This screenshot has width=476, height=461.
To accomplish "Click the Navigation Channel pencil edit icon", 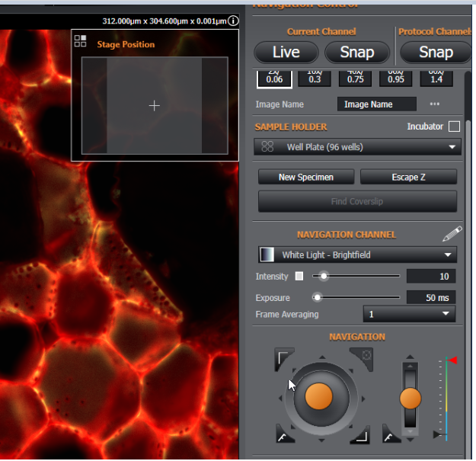I will [x=452, y=235].
